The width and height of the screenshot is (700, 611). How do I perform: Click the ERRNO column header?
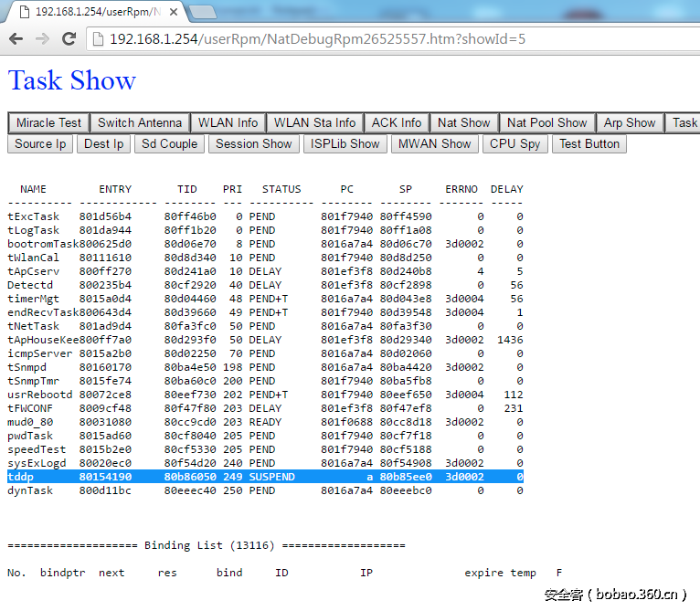click(461, 189)
